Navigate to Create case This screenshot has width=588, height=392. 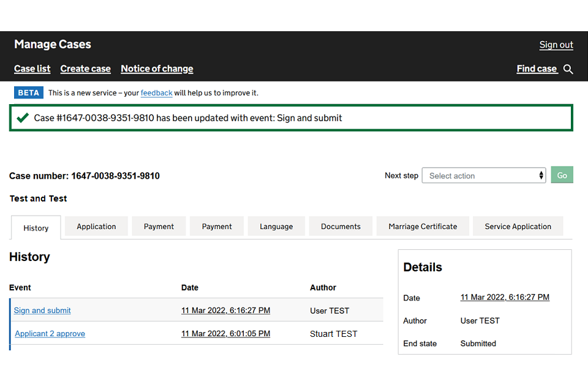[86, 69]
